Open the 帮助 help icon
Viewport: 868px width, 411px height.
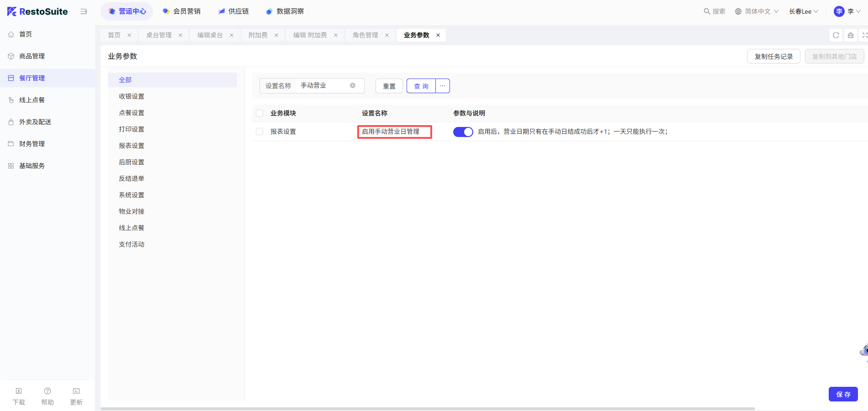(x=48, y=391)
